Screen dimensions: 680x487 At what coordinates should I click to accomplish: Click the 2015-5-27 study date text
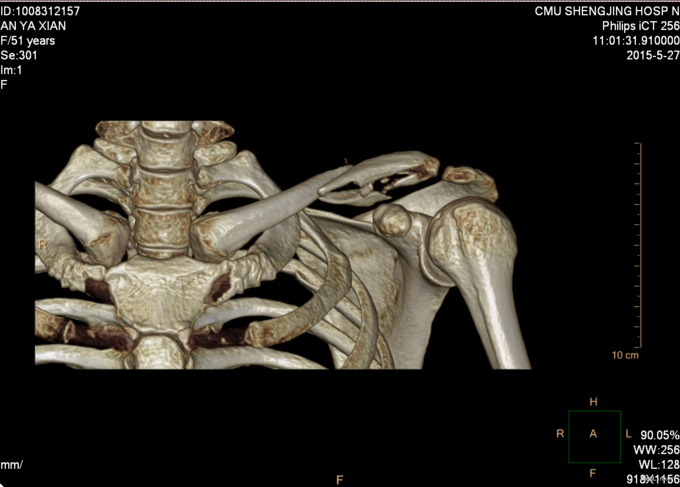point(652,55)
